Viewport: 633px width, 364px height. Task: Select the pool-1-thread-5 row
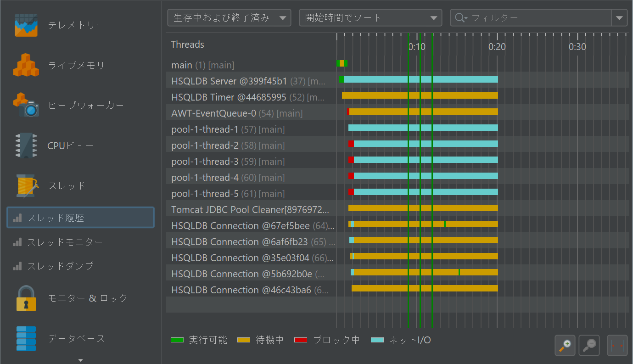(398, 192)
